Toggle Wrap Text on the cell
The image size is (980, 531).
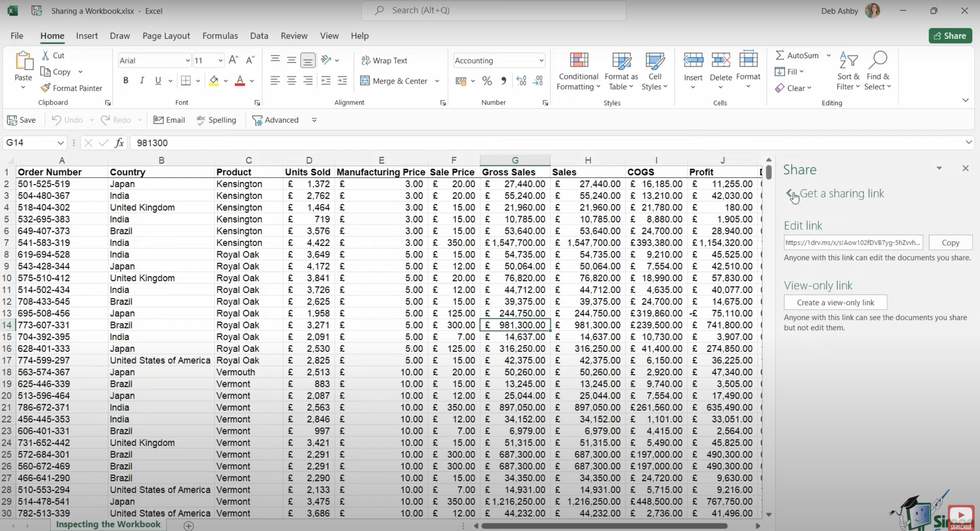coord(384,60)
